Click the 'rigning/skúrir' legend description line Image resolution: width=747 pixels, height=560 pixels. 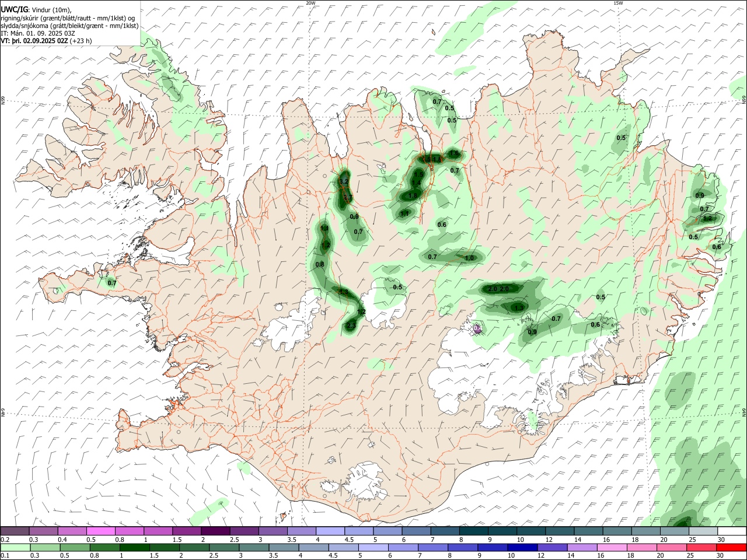pyautogui.click(x=68, y=18)
